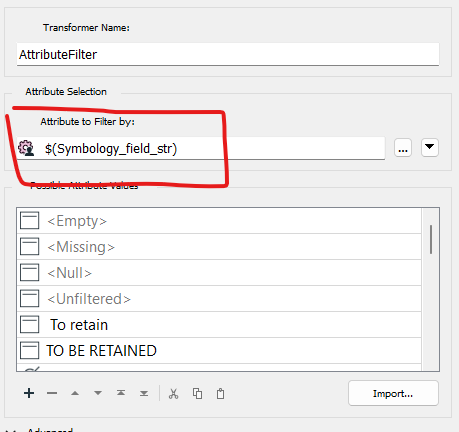Toggle the To retain row checkbox
This screenshot has height=432, width=459.
[29, 324]
